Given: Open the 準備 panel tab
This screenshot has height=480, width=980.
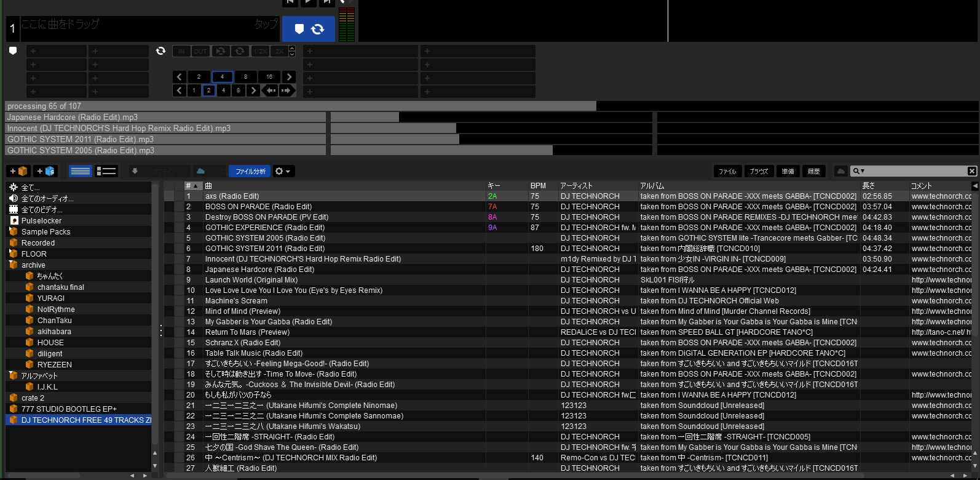Looking at the screenshot, I should pos(788,171).
